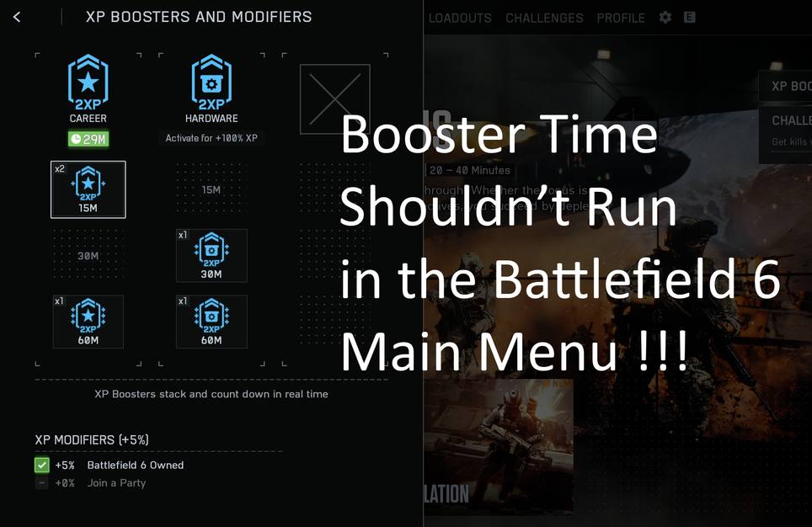Select the Career 2XP booster badge
812x527 pixels.
pyautogui.click(x=88, y=83)
